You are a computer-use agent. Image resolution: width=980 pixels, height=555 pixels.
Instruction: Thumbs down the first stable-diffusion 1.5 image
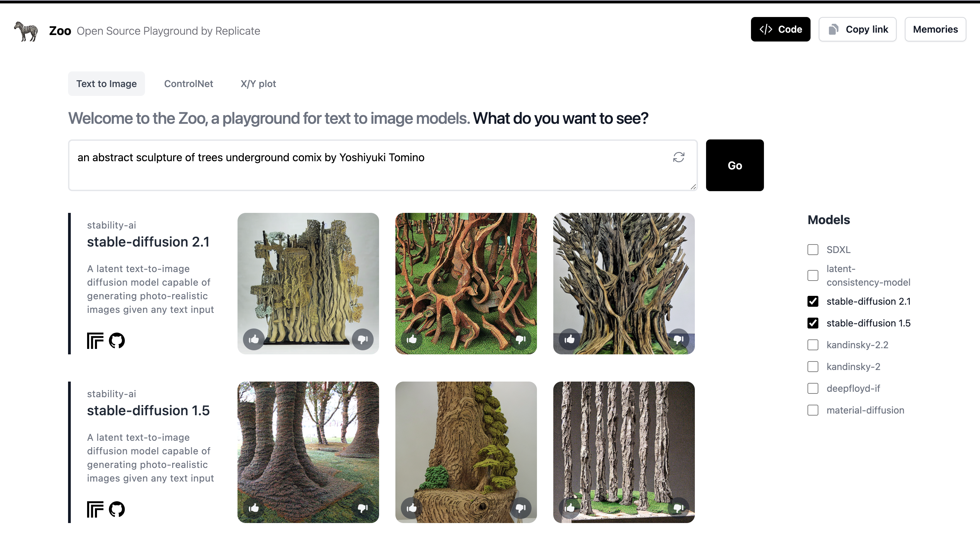coord(363,507)
